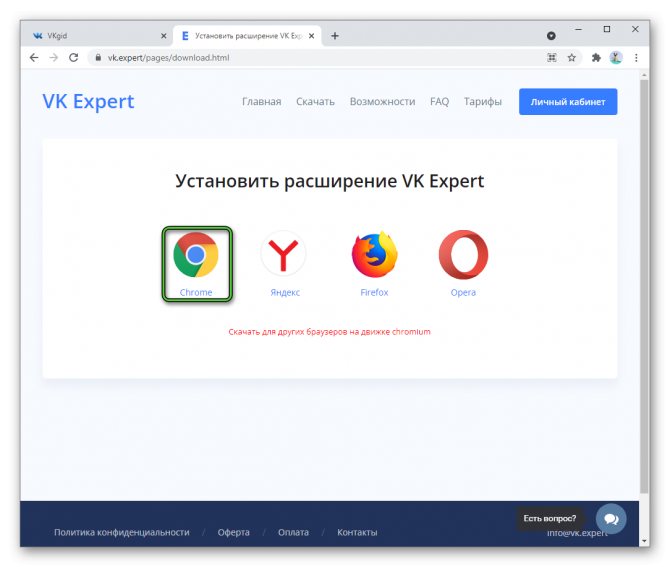670x567 pixels.
Task: Open the Оферта footer link
Action: click(233, 532)
